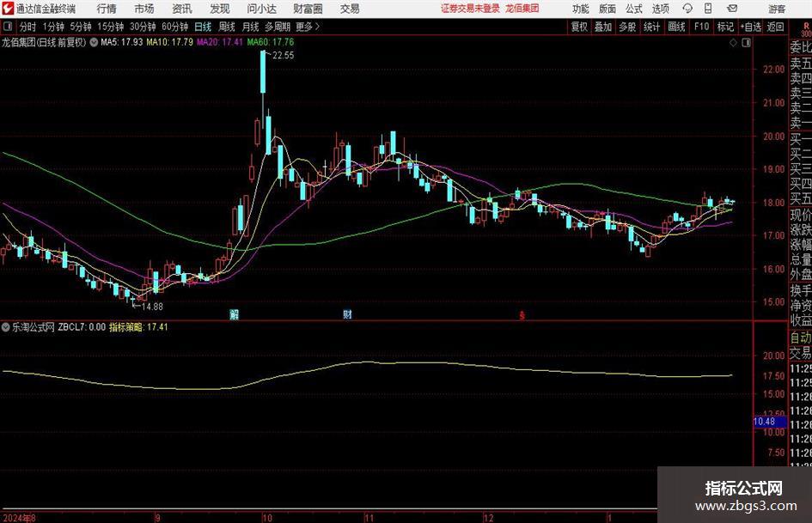The height and width of the screenshot is (523, 812).
Task: Click MA20: 17.41 value
Action: [x=220, y=42]
